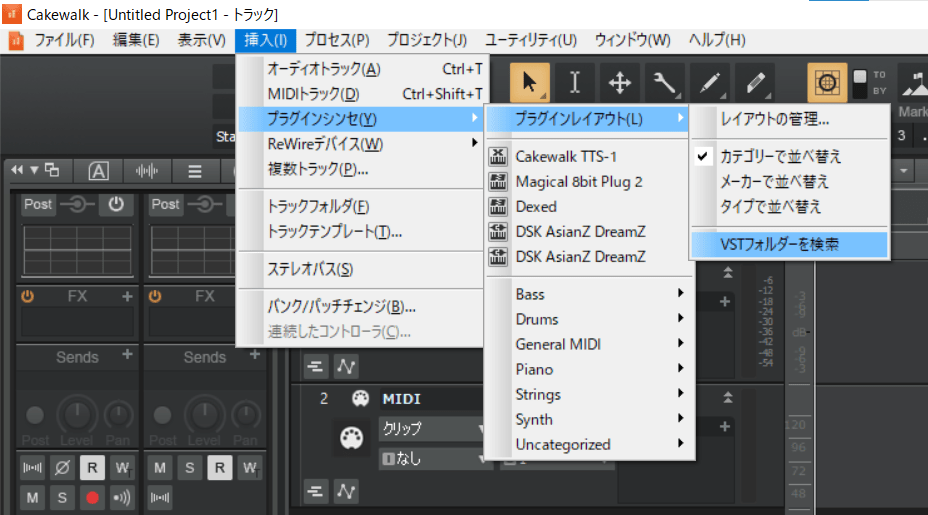Toggle second strip FX rack power
The image size is (928, 515).
(x=155, y=296)
